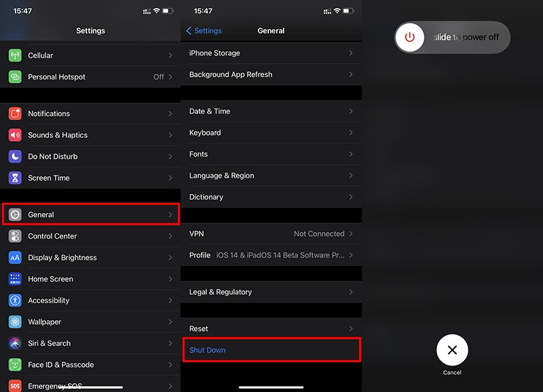Open the Keyboard settings row
This screenshot has height=392, width=543.
[271, 133]
